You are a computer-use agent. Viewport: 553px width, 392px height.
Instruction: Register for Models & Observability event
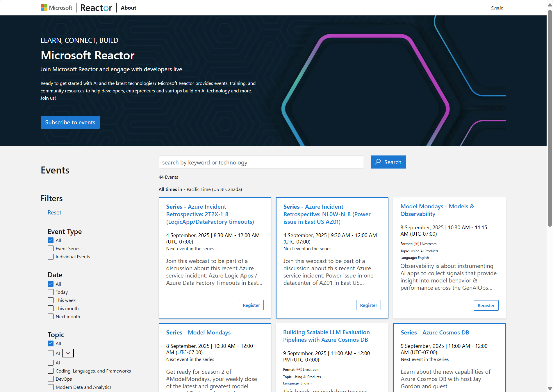486,305
